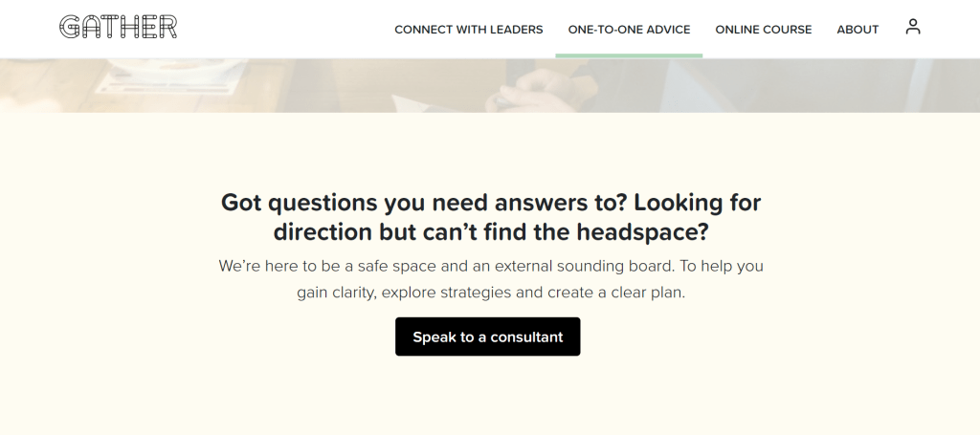The image size is (980, 435).
Task: Click the green underline below One-to-One Advice
Action: [x=629, y=55]
